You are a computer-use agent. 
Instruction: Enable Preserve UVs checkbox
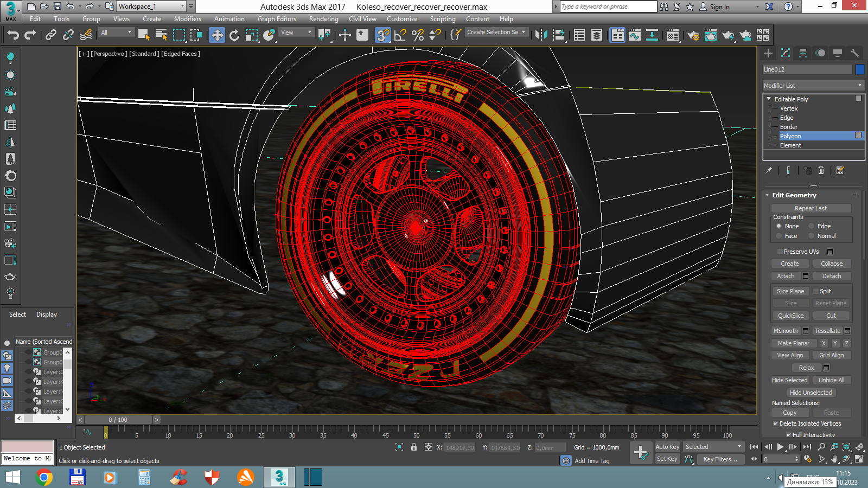pyautogui.click(x=780, y=252)
